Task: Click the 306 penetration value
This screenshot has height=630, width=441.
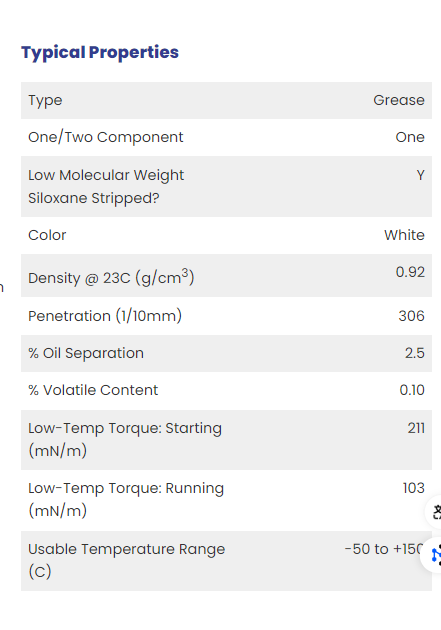Action: [x=411, y=316]
